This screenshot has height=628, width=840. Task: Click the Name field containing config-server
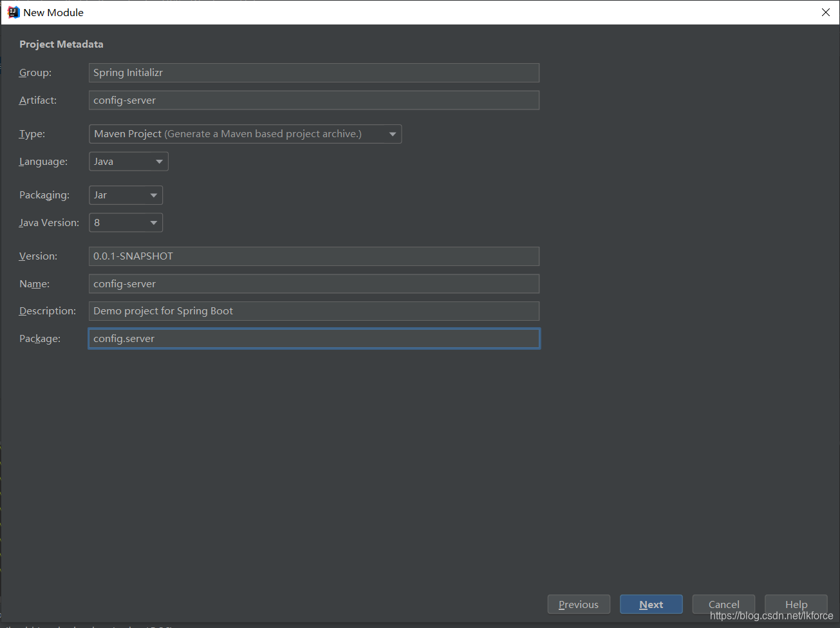click(314, 284)
